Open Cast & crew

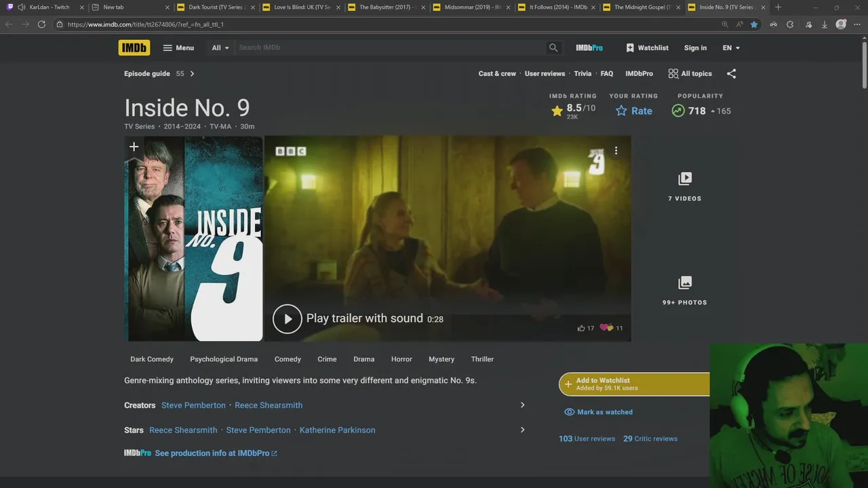(x=497, y=73)
